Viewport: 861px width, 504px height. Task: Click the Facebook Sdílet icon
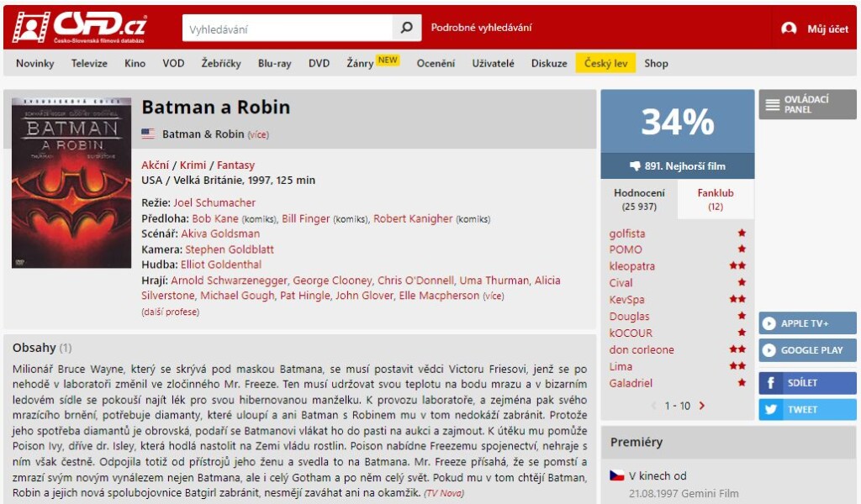coord(770,383)
